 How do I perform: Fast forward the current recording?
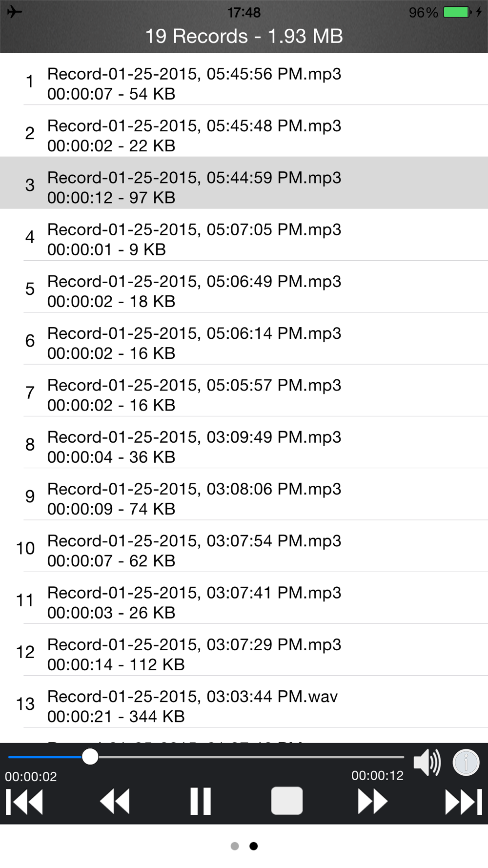pos(373,802)
